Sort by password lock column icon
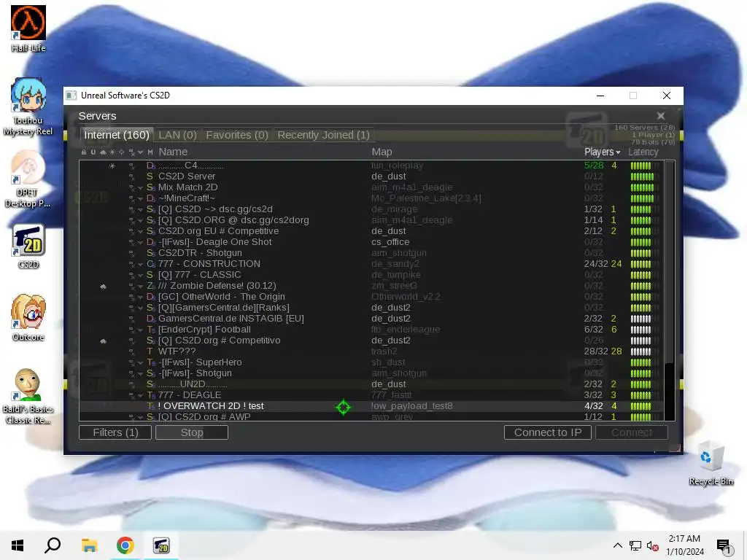 pyautogui.click(x=84, y=152)
